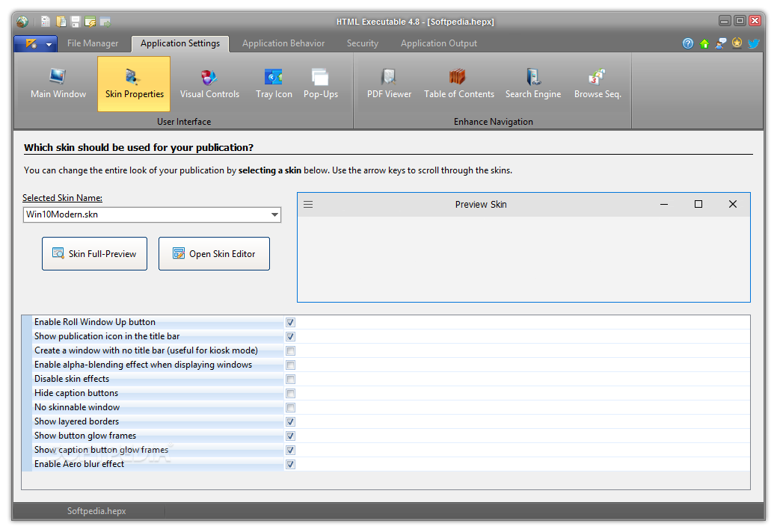Maximize the HTML Executable main window

pyautogui.click(x=740, y=21)
